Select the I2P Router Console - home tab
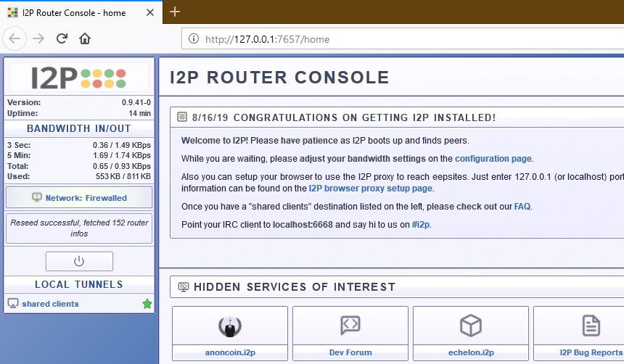 [81, 13]
